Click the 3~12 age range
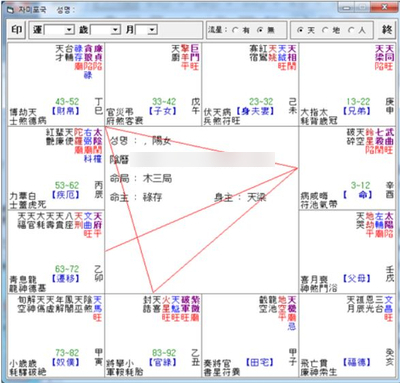The height and width of the screenshot is (383, 400). pos(360,185)
